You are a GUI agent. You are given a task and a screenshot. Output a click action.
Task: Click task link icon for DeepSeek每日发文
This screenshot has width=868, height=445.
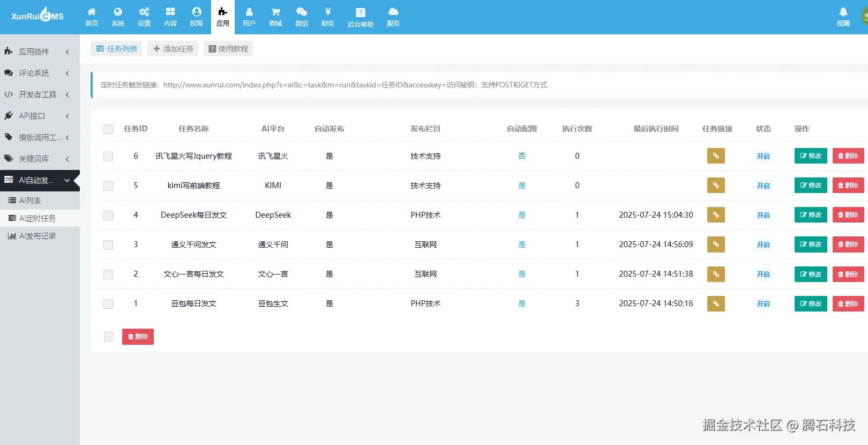716,215
